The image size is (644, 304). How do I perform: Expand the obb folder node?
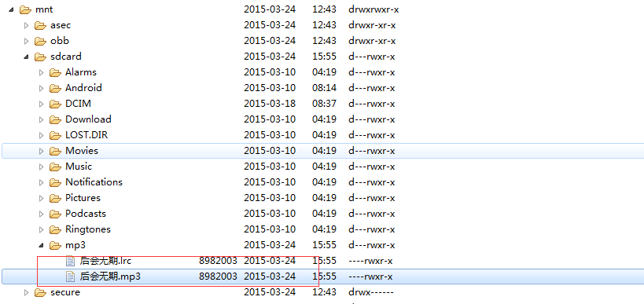(x=26, y=41)
